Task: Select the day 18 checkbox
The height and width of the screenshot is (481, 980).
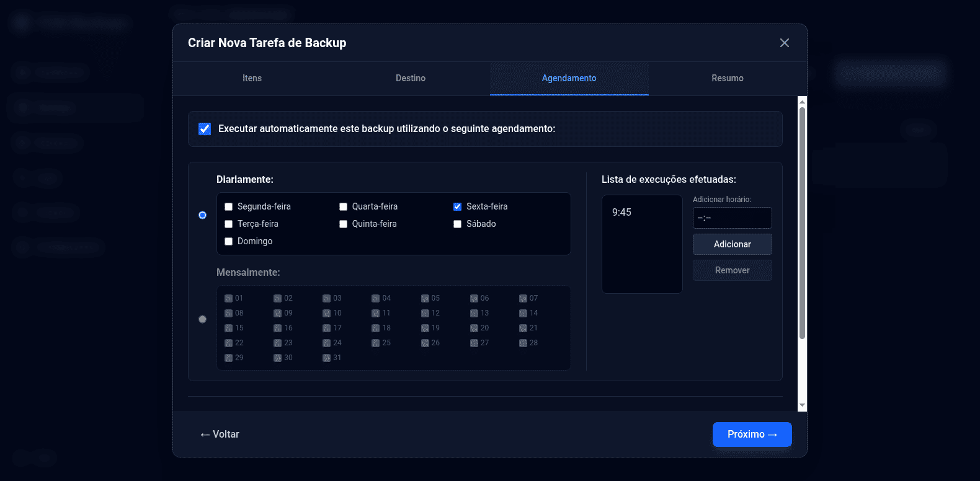Action: pos(375,329)
